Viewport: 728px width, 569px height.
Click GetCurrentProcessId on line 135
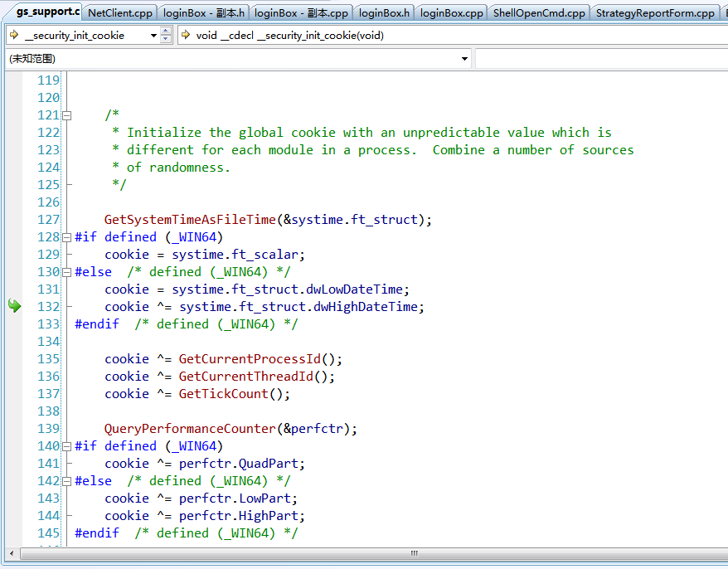pos(250,359)
